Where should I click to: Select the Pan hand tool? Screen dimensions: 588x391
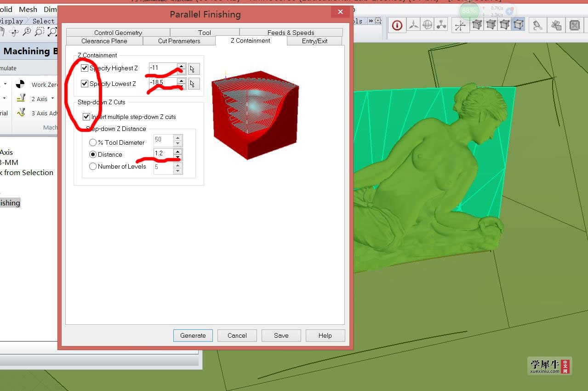pos(2,31)
